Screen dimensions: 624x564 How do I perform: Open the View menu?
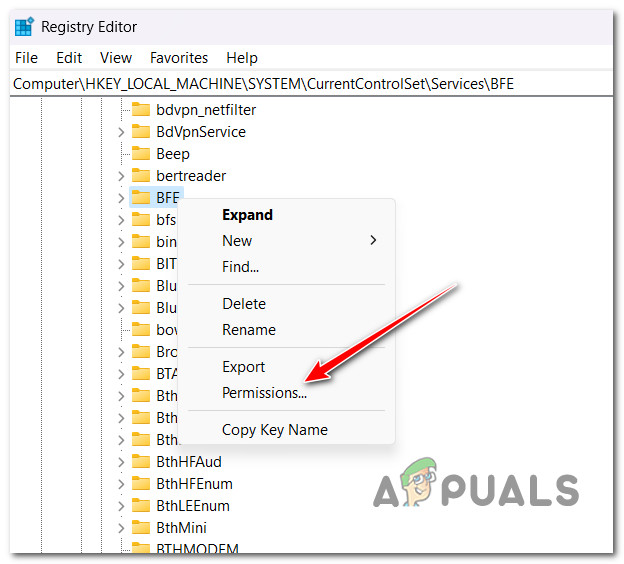116,58
